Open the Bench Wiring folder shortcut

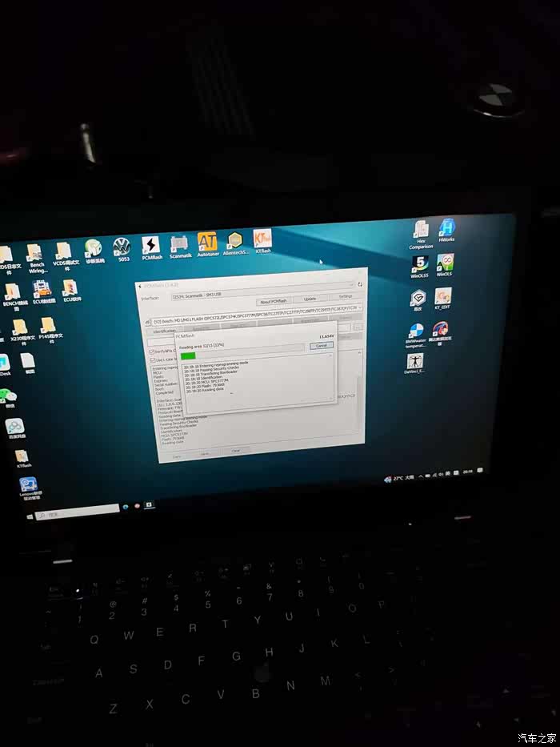(x=37, y=259)
